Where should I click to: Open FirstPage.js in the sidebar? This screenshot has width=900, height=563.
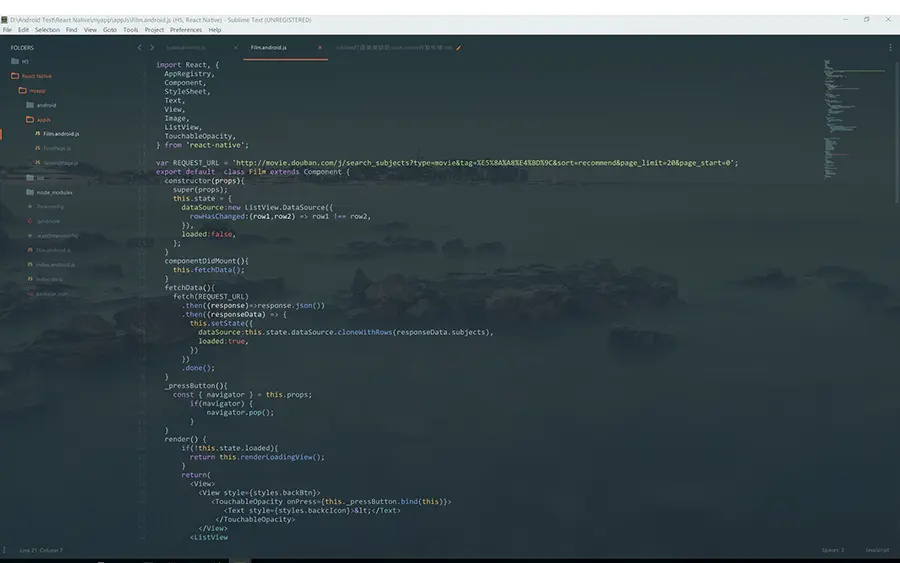point(53,148)
